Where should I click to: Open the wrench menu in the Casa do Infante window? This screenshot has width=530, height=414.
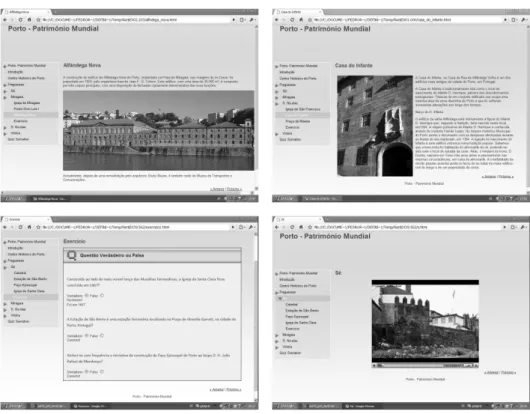click(x=524, y=20)
